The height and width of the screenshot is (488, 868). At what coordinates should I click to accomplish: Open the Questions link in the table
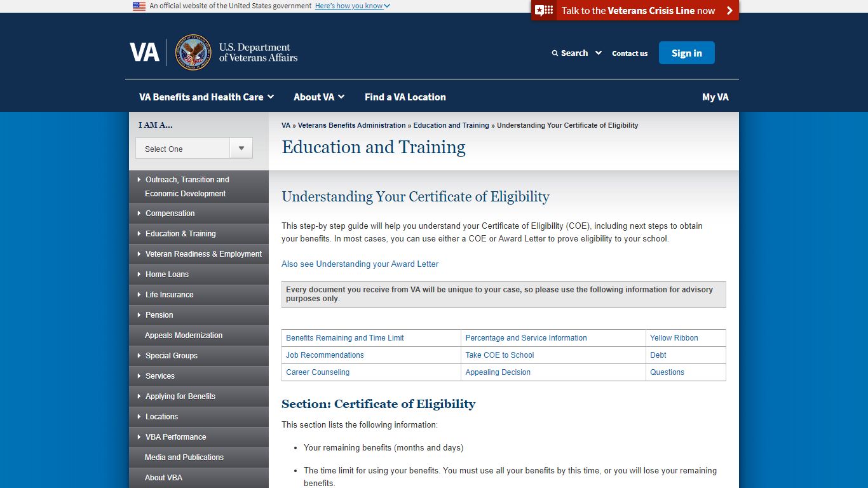click(x=667, y=372)
